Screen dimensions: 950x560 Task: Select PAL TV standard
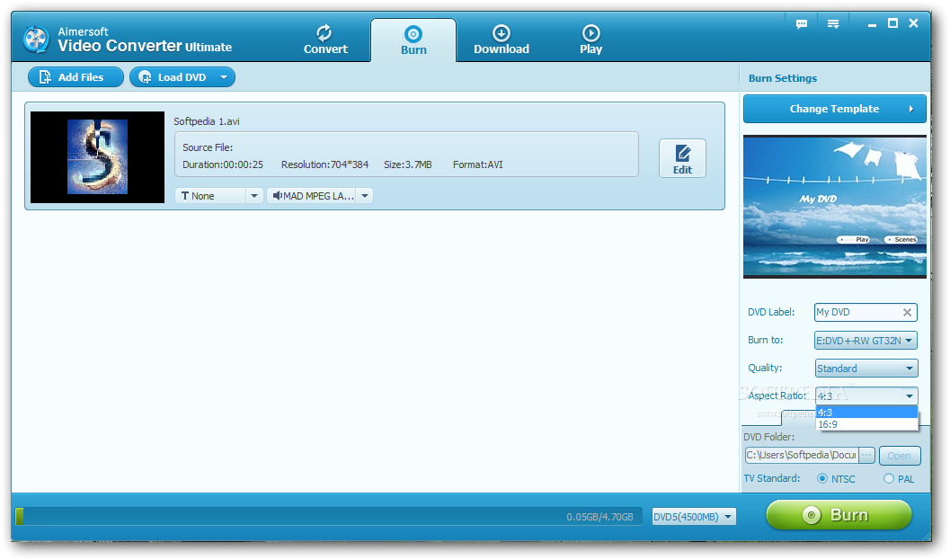click(888, 478)
